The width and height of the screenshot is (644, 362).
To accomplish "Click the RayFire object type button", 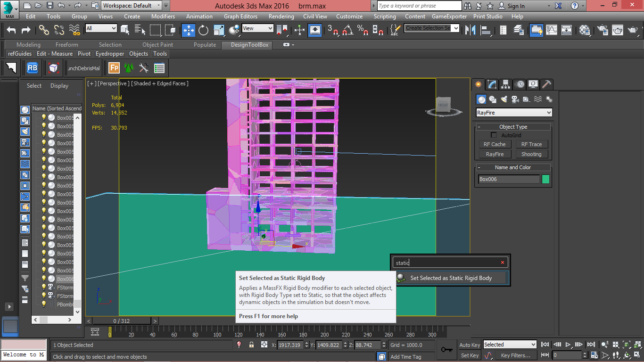I will tap(495, 154).
